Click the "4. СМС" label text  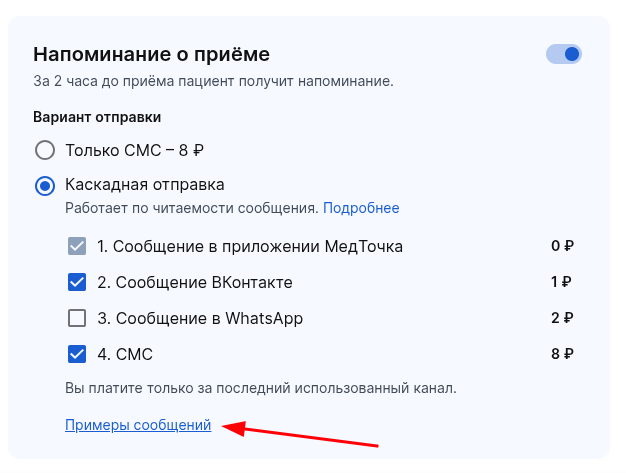coord(125,354)
